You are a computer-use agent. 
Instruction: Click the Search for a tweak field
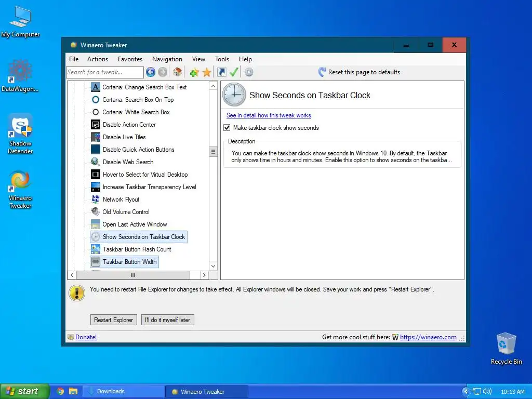(x=105, y=72)
